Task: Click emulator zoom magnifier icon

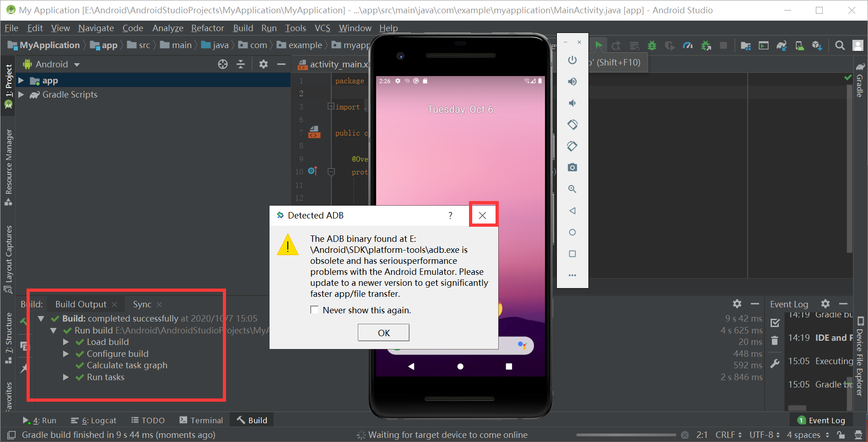Action: pos(572,189)
